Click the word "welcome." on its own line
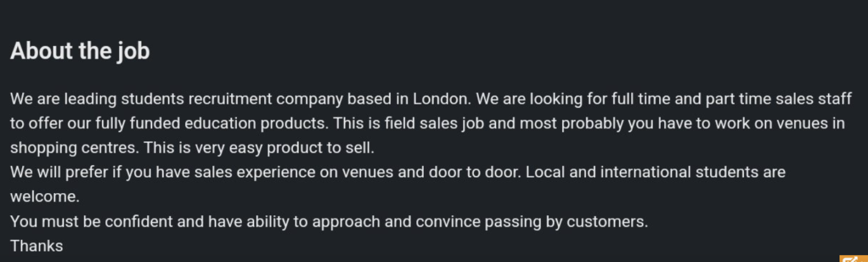This screenshot has height=262, width=868. click(45, 196)
